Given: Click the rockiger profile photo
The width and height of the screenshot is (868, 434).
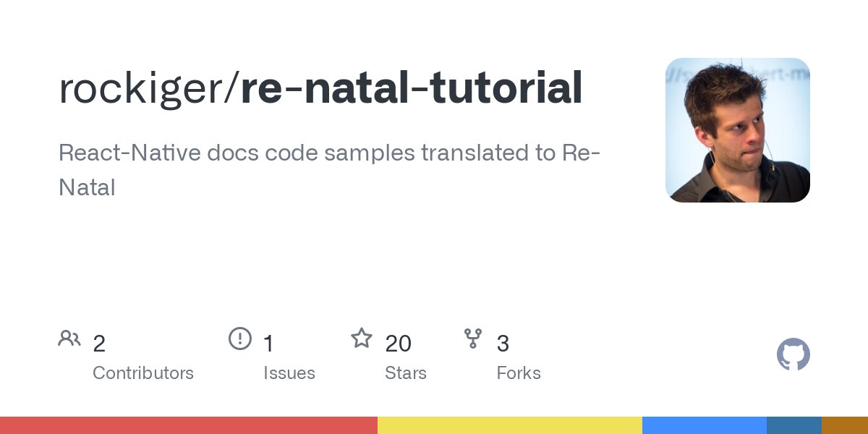Looking at the screenshot, I should pyautogui.click(x=737, y=130).
